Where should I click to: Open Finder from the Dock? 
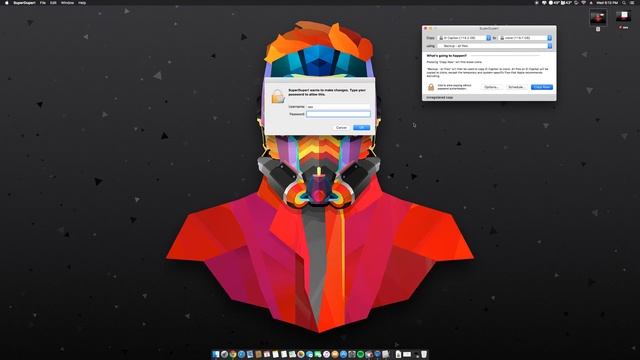(x=215, y=354)
